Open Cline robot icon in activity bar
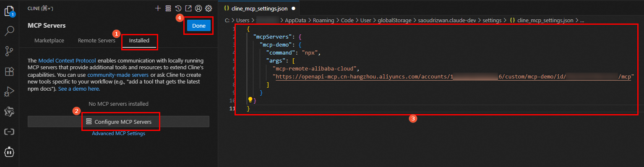This screenshot has height=167, width=644. 9,152
